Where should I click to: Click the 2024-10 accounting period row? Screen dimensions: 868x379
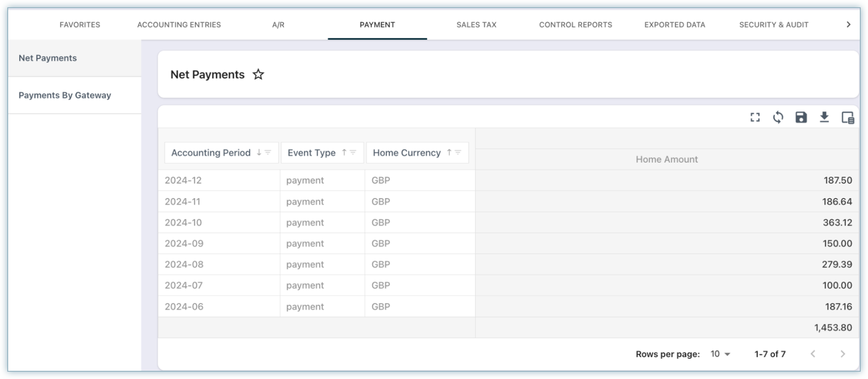pos(184,223)
